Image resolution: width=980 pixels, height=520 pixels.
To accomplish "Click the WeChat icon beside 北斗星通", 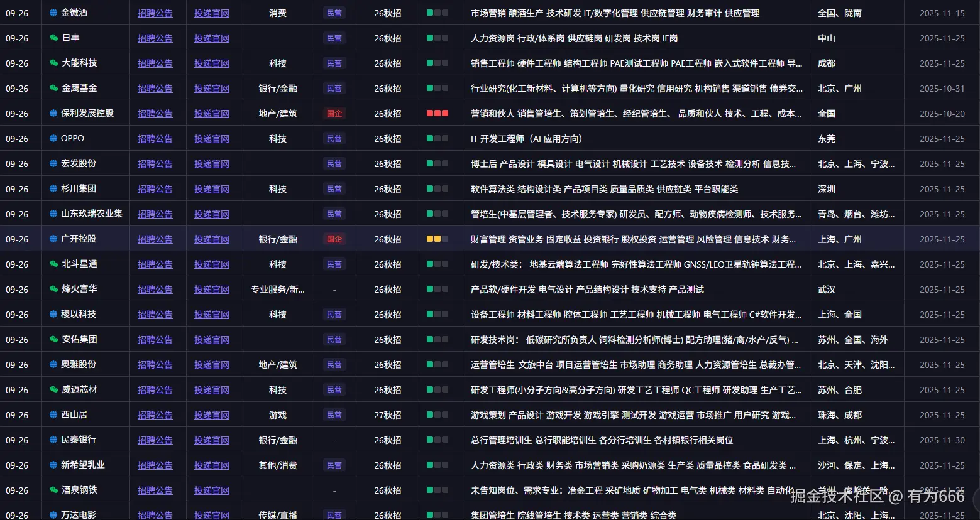I will pyautogui.click(x=54, y=264).
